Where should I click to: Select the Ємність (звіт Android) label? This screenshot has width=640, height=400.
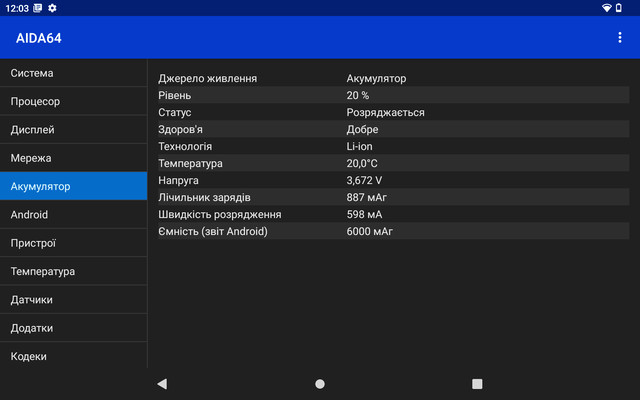tap(213, 231)
